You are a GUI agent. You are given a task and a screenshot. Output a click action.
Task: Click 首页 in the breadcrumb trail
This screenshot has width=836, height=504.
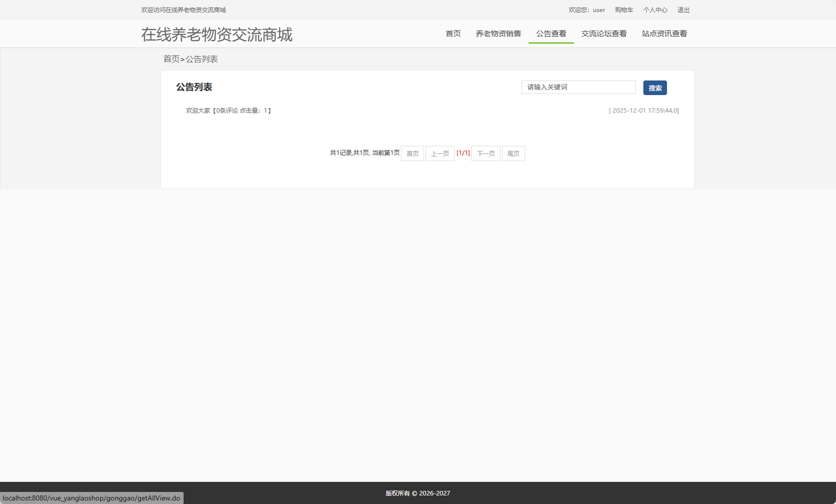pos(171,59)
